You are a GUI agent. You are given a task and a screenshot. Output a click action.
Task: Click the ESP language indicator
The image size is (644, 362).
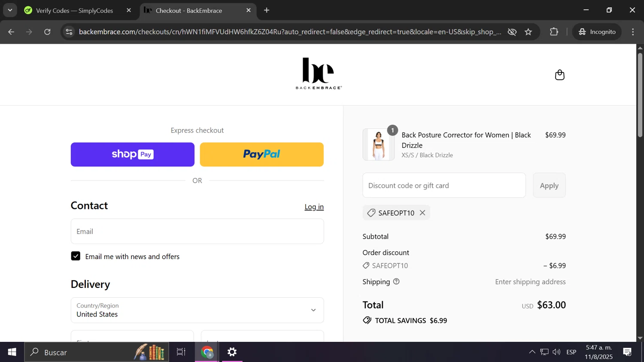[571, 352]
